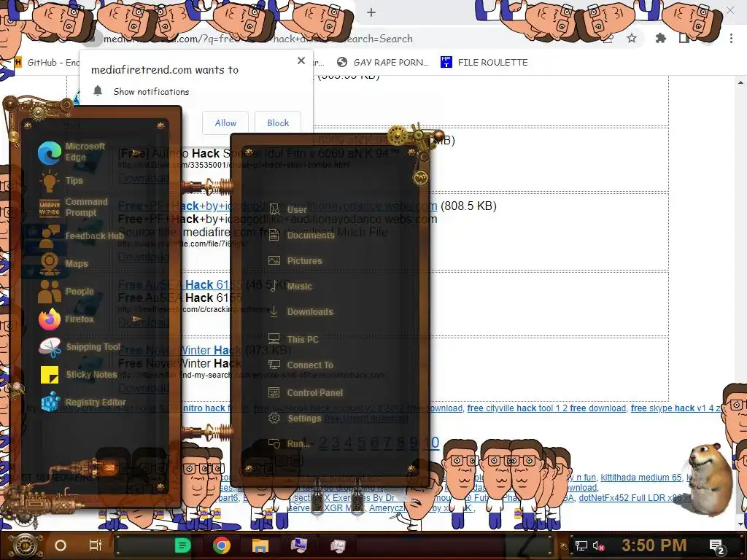Viewport: 747px width, 560px height.
Task: Open Sticky Notes from the start menu
Action: 79,375
